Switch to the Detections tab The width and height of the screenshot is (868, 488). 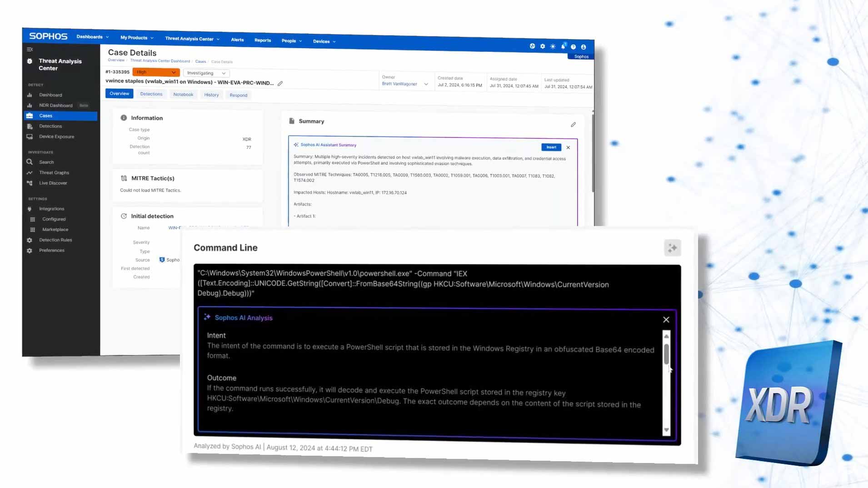151,94
